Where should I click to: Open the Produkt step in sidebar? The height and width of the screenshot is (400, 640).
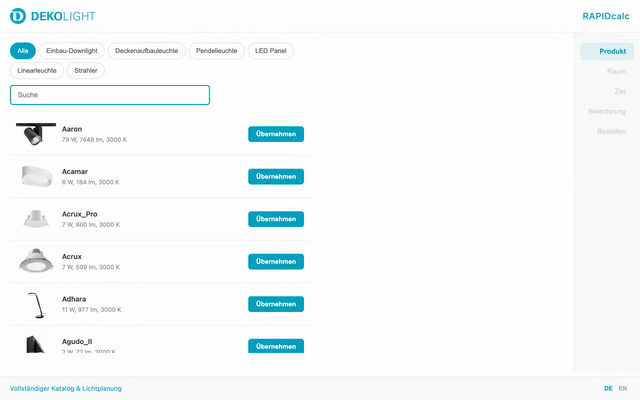coord(607,51)
